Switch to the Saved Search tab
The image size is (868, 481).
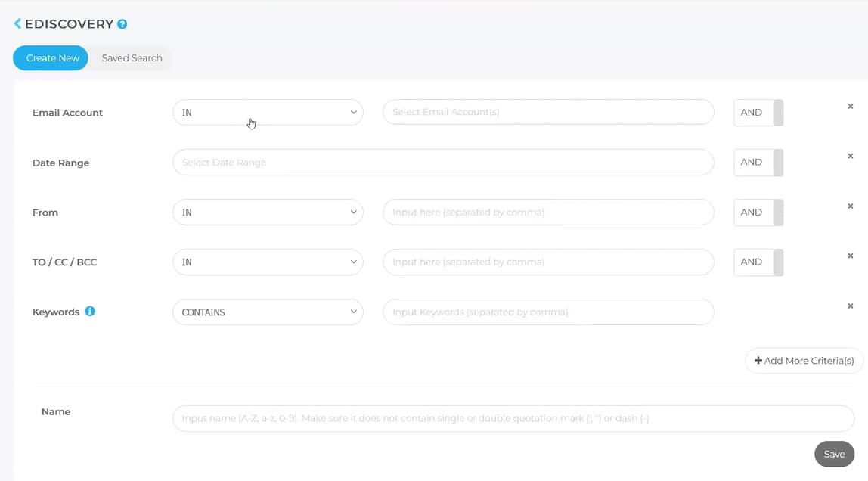click(132, 58)
